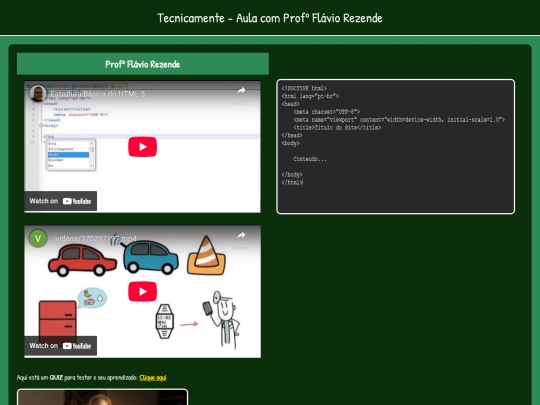Image resolution: width=540 pixels, height=405 pixels.
Task: Play the videos/370297197.mp4 video
Action: point(142,291)
